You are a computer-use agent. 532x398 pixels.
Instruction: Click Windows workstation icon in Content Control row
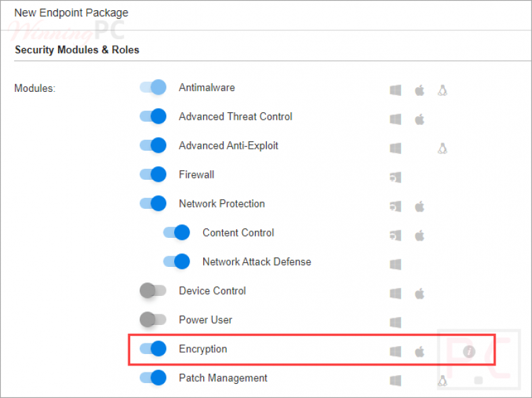pyautogui.click(x=396, y=235)
